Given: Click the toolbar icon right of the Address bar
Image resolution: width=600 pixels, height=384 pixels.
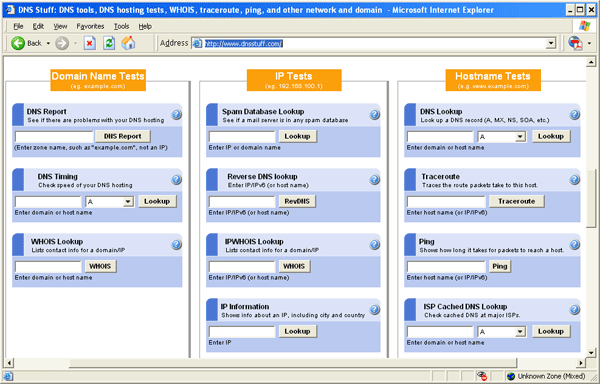Looking at the screenshot, I should point(575,43).
